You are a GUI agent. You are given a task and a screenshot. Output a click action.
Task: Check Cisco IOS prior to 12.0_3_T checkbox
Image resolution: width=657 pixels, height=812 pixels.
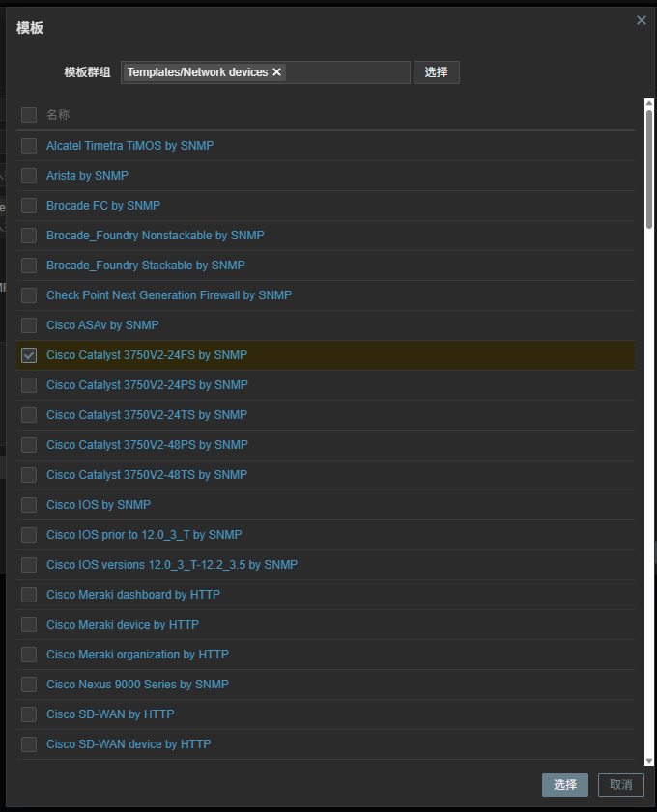click(x=29, y=535)
